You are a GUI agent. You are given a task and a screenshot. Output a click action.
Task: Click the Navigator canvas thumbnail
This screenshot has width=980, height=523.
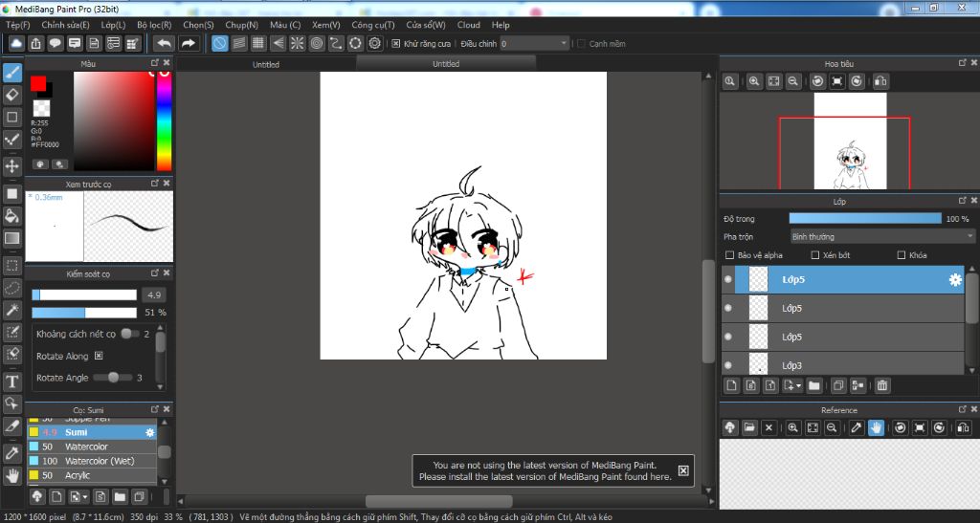[x=850, y=142]
